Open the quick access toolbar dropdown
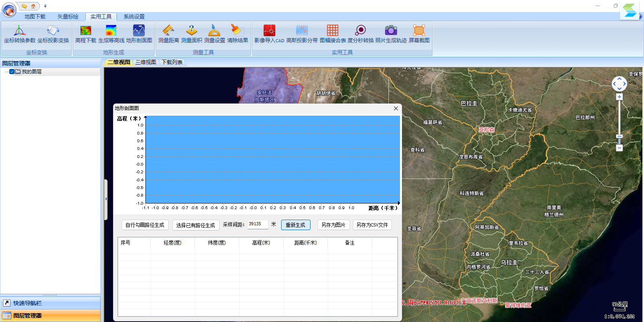Image resolution: width=644 pixels, height=322 pixels. [45, 6]
